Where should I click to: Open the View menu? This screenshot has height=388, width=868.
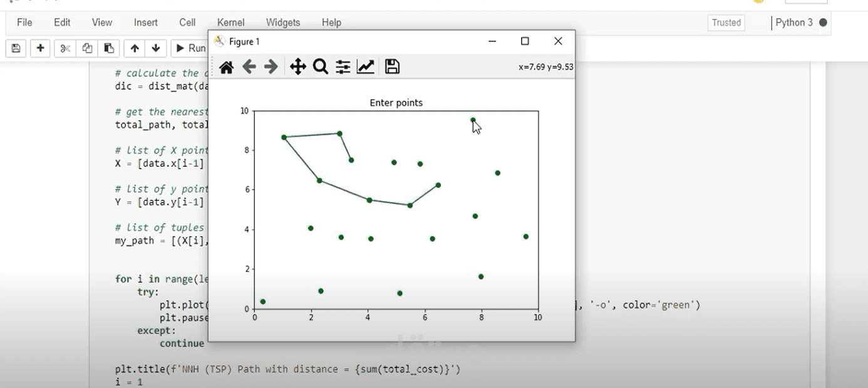click(x=102, y=23)
